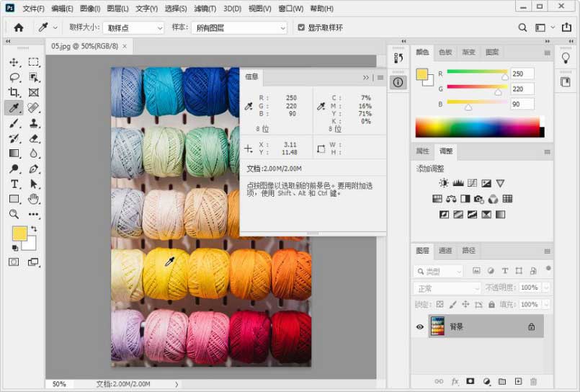The height and width of the screenshot is (392, 580).
Task: Toggle the 显示取样环 checkbox
Action: tap(302, 27)
